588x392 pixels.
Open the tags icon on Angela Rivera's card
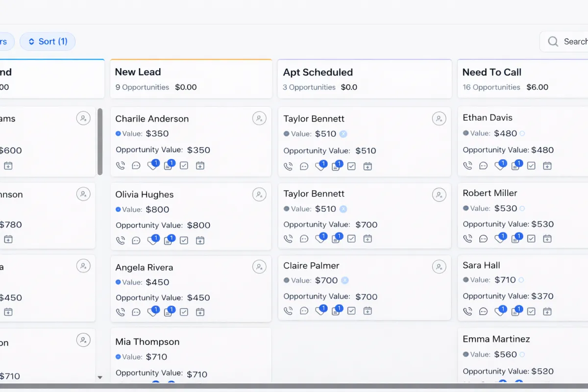click(152, 312)
